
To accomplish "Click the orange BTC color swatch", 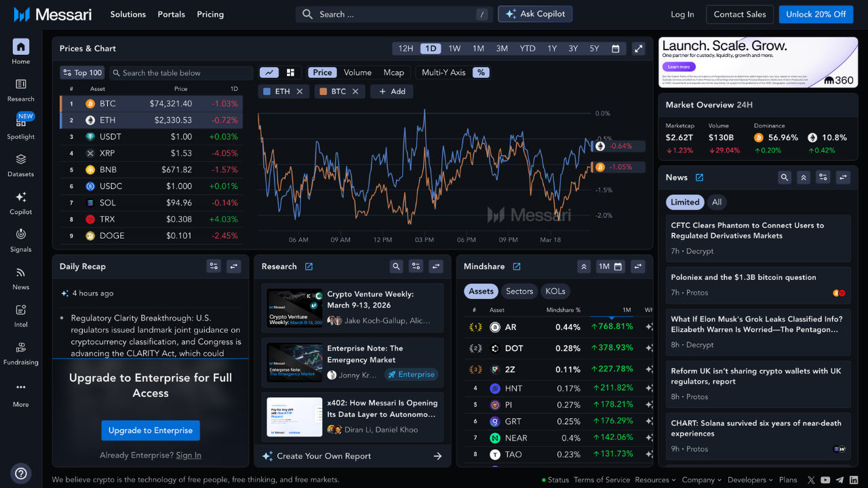I will (x=323, y=91).
